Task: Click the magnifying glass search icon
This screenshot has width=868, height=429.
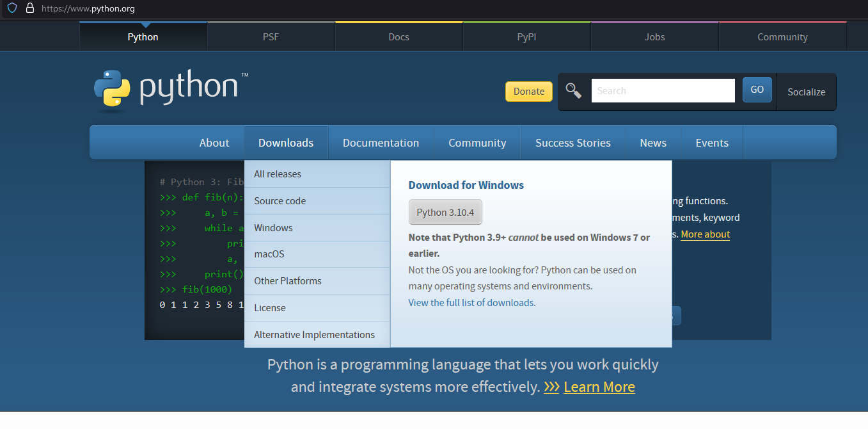Action: 573,91
